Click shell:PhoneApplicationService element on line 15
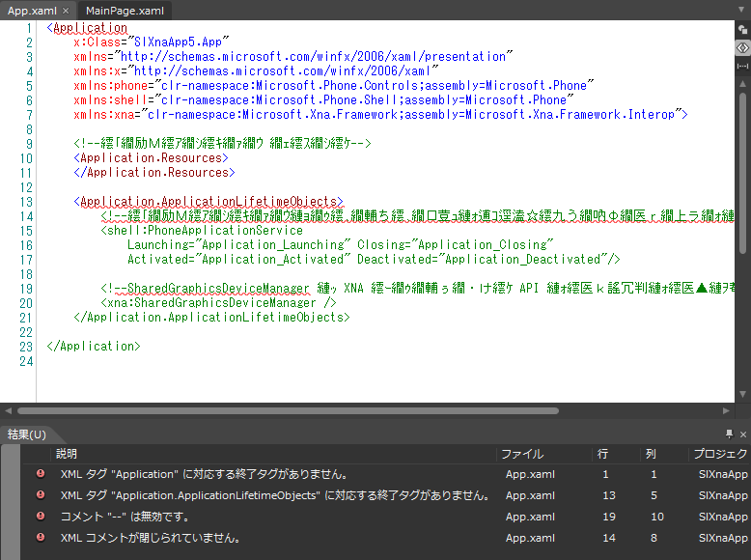Screen dimensions: 751x560 click(x=202, y=231)
